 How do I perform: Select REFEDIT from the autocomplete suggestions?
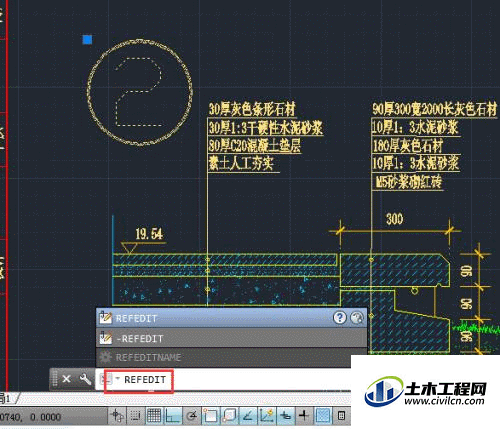coord(231,318)
